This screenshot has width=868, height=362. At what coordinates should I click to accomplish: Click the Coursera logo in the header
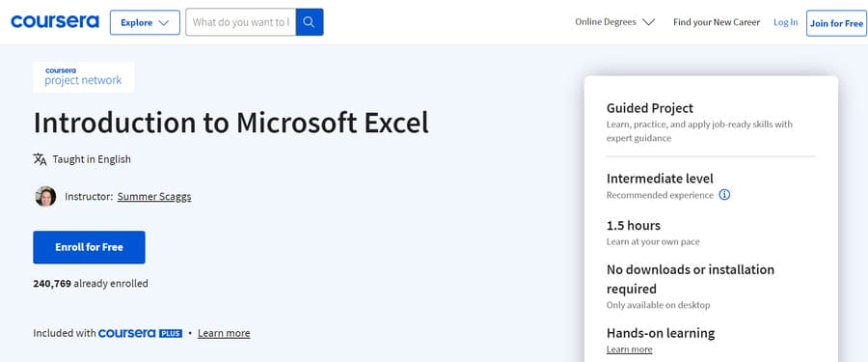pos(55,22)
